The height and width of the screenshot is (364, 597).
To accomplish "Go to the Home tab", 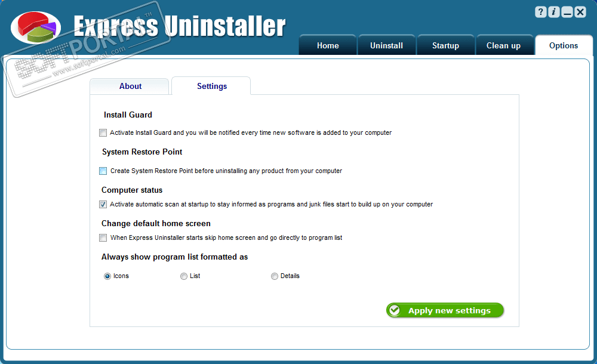I will 328,45.
